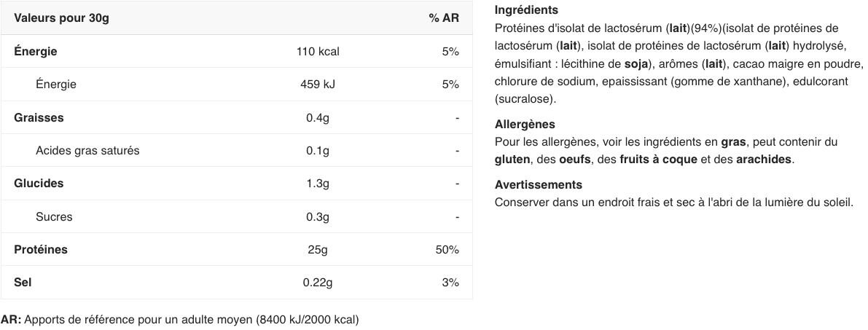This screenshot has width=868, height=330.
Task: Click the "Valeurs pour 30g" table header
Action: 61,18
